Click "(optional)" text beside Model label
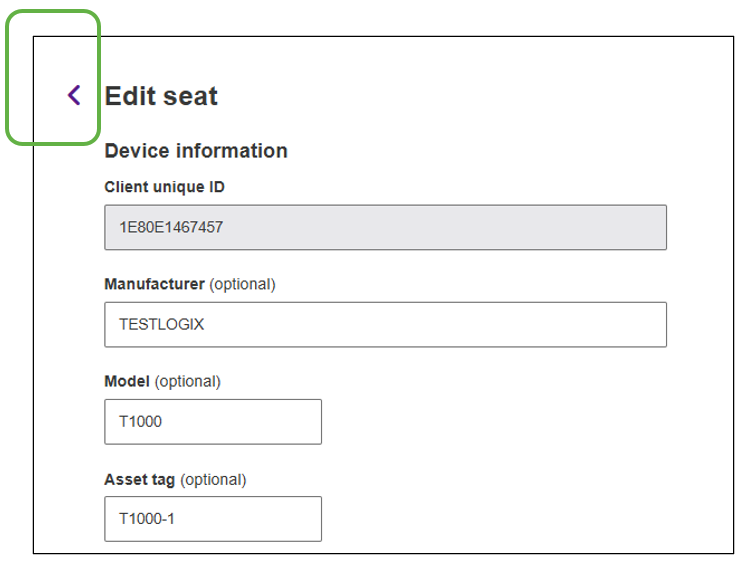This screenshot has width=743, height=564. point(187,381)
